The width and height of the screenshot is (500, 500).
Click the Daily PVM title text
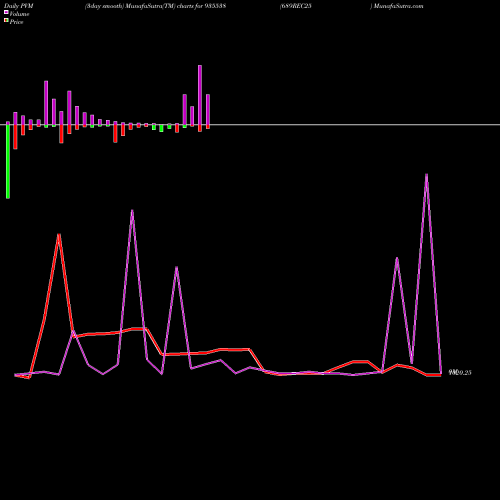pos(19,6)
